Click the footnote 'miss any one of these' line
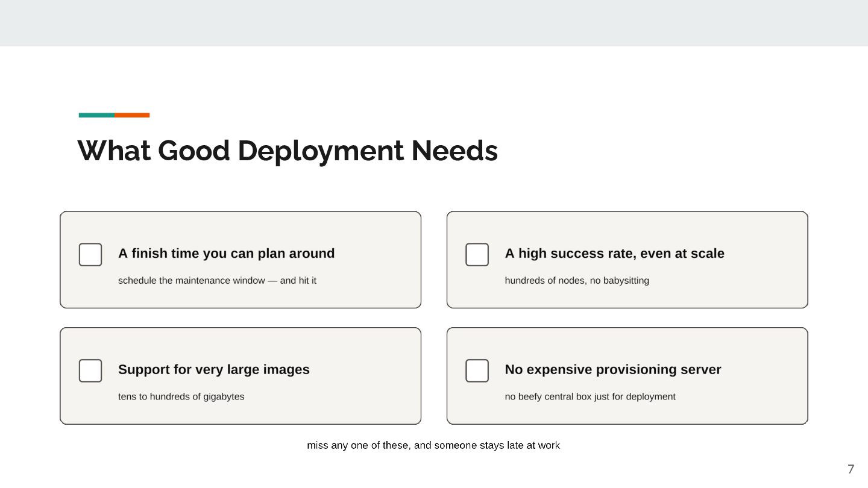Screen dimensions: 868x488 click(433, 445)
